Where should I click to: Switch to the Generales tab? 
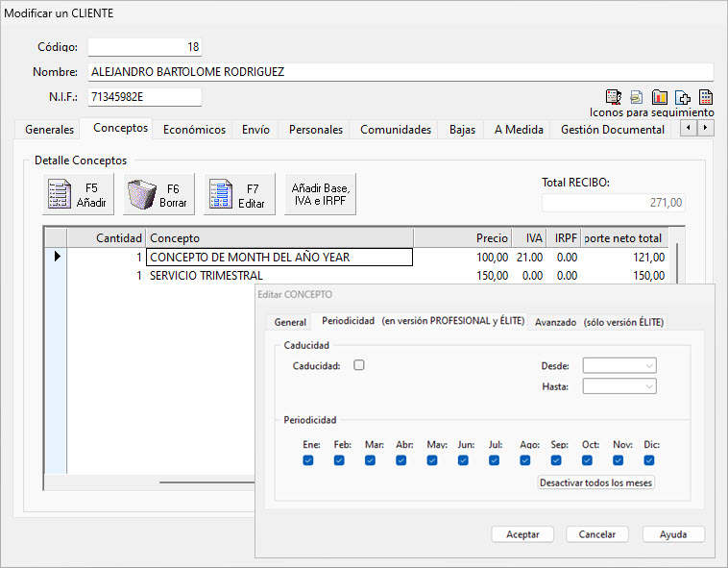click(x=49, y=130)
